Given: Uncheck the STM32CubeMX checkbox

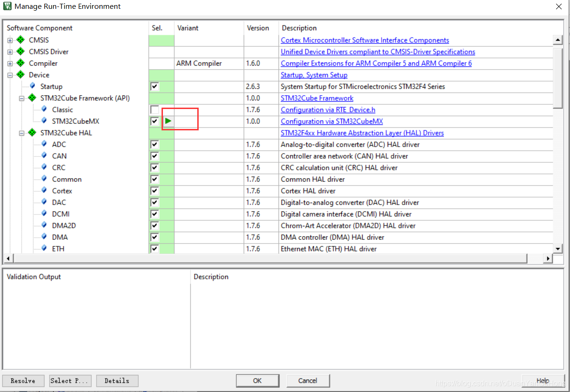Looking at the screenshot, I should click(155, 121).
